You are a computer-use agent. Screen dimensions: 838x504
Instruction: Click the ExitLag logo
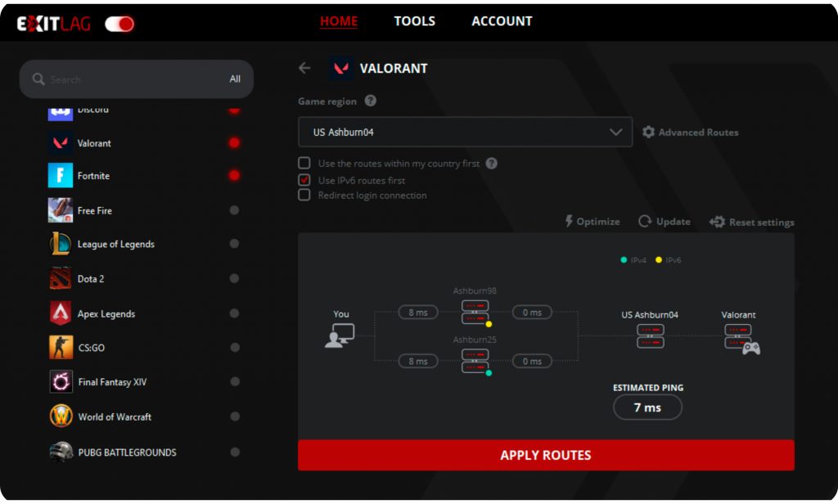(x=53, y=24)
